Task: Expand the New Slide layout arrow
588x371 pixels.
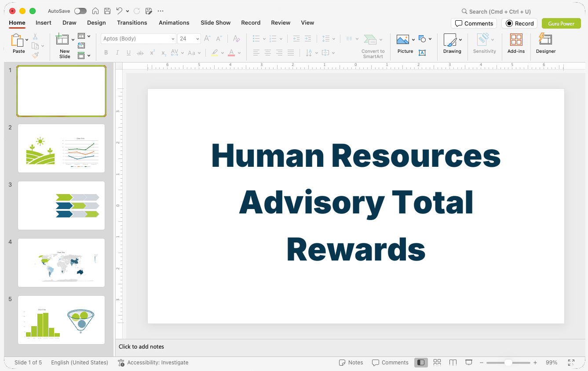Action: [x=73, y=40]
